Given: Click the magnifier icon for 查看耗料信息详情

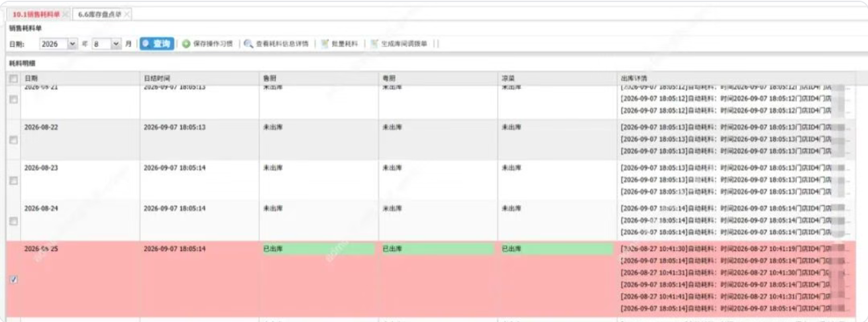Looking at the screenshot, I should click(248, 44).
